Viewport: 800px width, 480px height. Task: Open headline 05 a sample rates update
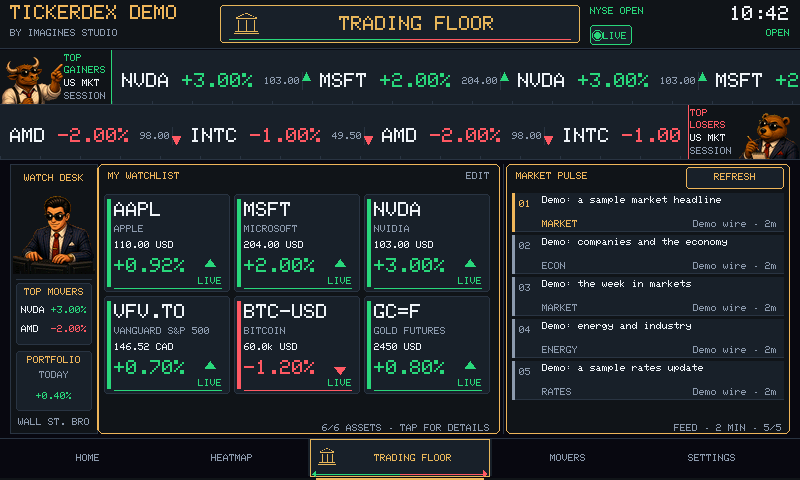click(648, 380)
